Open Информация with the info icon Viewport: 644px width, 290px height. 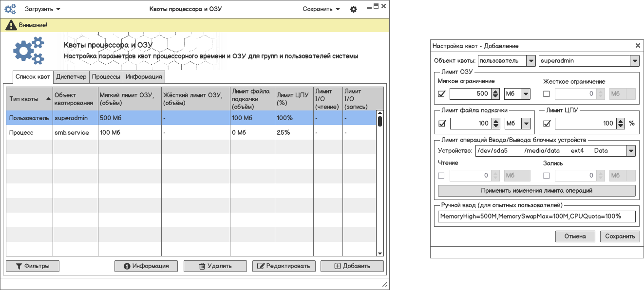point(147,266)
